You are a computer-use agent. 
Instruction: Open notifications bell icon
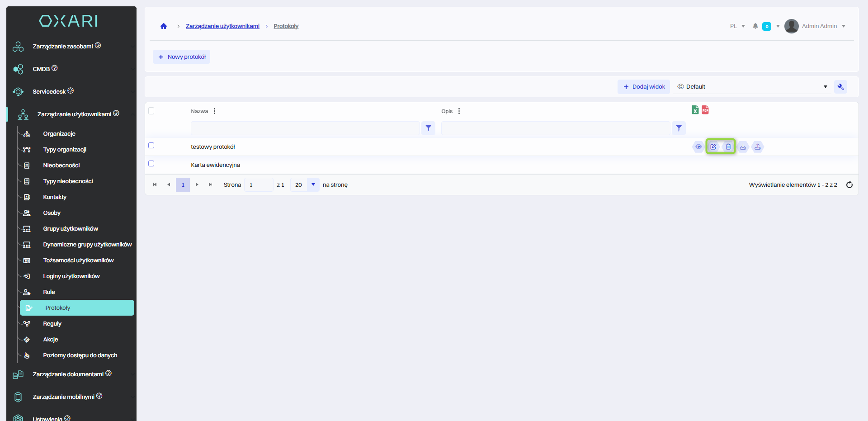[755, 26]
